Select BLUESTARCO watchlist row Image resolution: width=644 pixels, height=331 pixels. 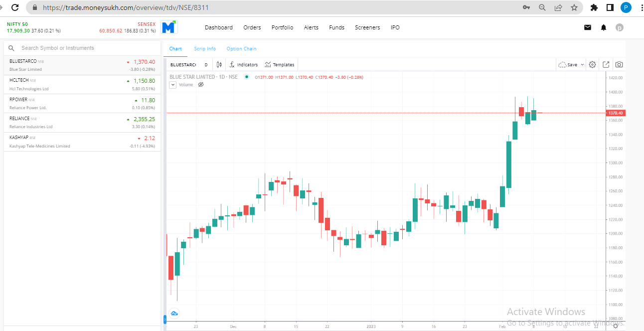[82, 65]
